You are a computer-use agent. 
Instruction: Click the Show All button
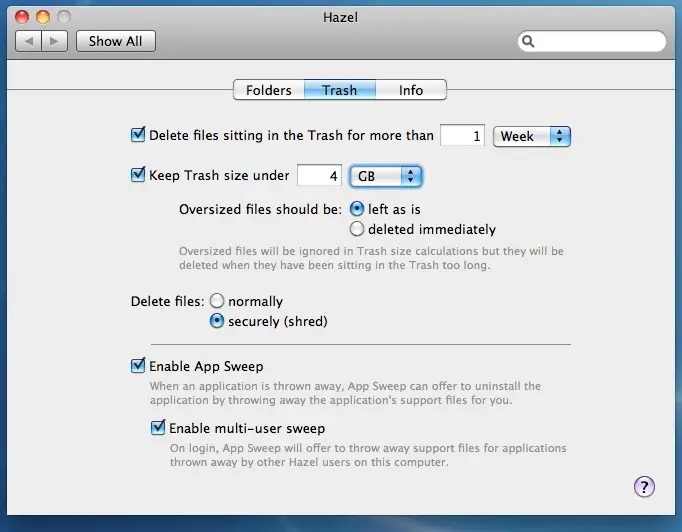(116, 41)
